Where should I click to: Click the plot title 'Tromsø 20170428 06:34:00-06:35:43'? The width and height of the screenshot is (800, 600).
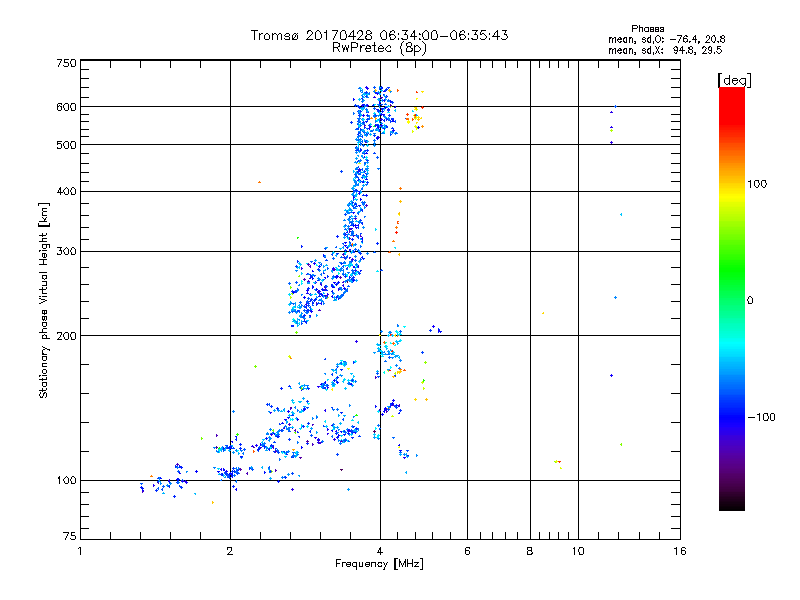pyautogui.click(x=380, y=35)
